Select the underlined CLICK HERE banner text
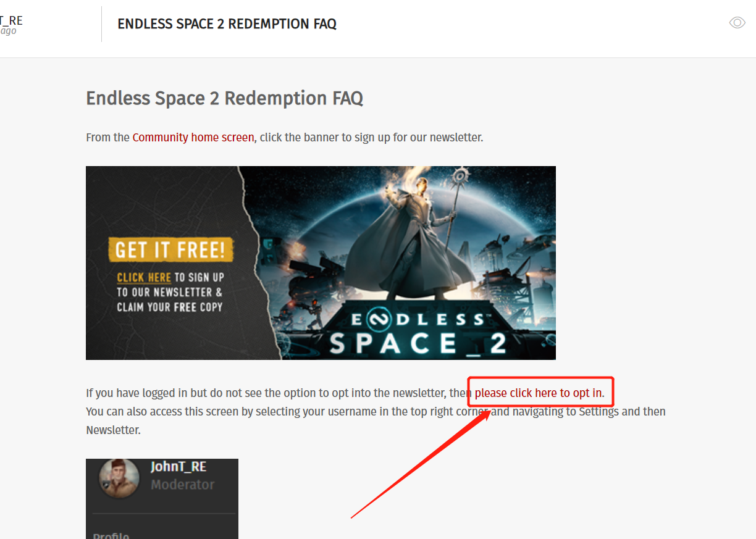The height and width of the screenshot is (539, 756). coord(143,278)
